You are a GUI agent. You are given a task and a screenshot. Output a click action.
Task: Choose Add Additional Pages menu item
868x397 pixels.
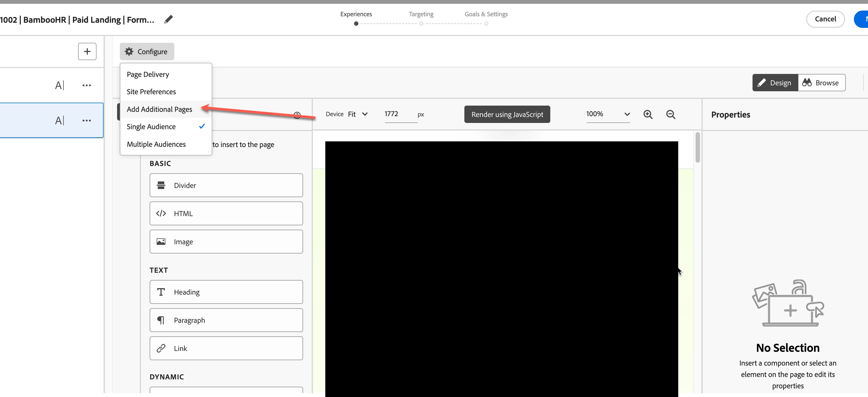[159, 109]
